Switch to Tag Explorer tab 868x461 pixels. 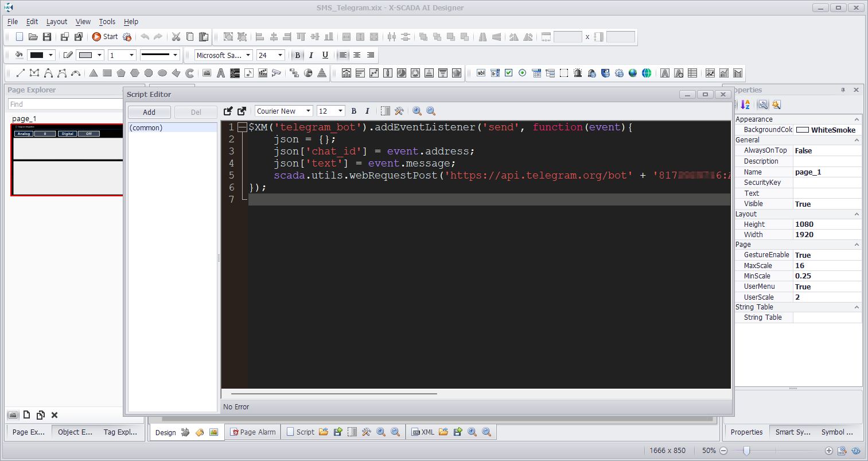pyautogui.click(x=120, y=432)
